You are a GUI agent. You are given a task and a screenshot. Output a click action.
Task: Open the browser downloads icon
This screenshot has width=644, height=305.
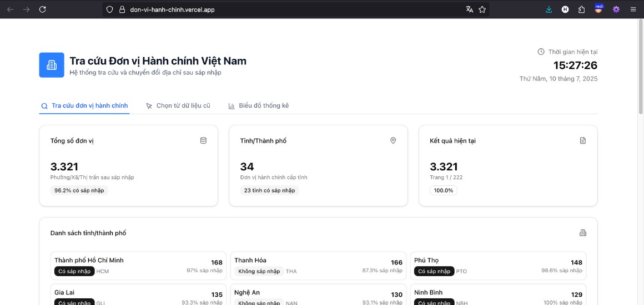[549, 9]
